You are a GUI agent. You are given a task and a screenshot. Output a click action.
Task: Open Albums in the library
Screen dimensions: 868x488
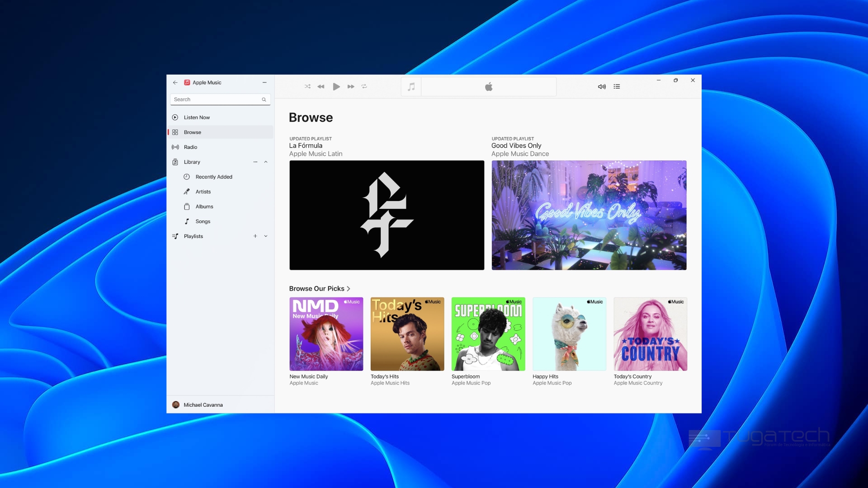220,207
